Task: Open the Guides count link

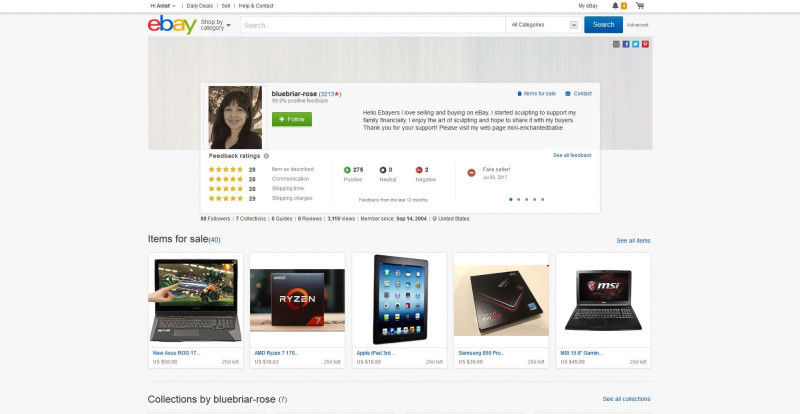Action: pyautogui.click(x=282, y=219)
